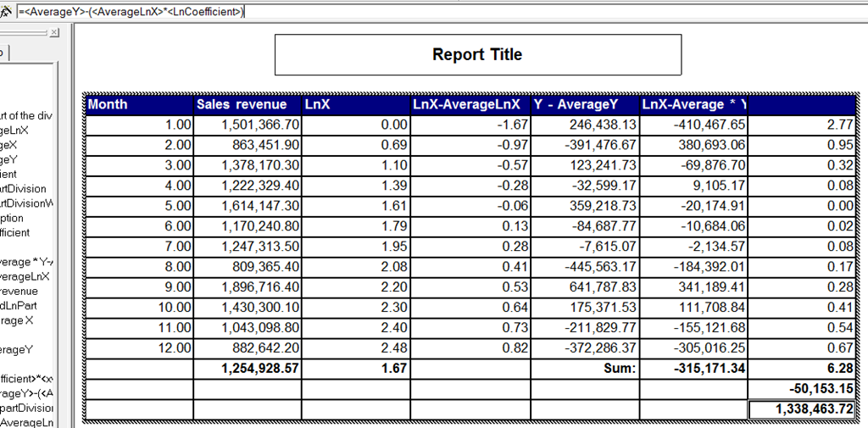868x428 pixels.
Task: Select the LnX-AverageLnX column header
Action: [470, 104]
